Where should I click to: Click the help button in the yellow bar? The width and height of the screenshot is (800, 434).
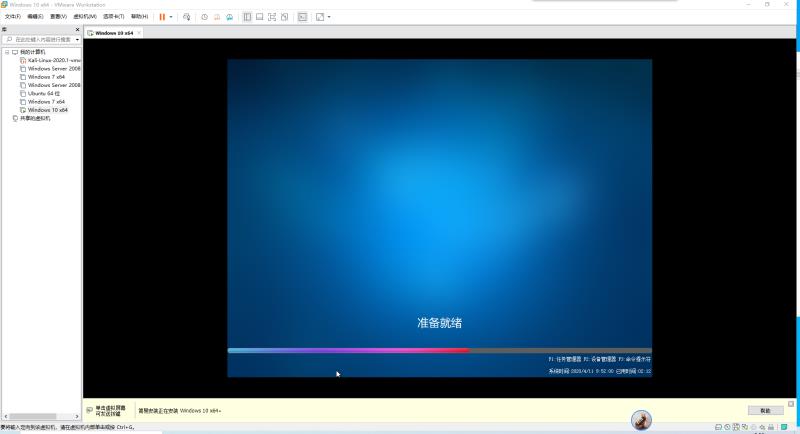pyautogui.click(x=765, y=411)
